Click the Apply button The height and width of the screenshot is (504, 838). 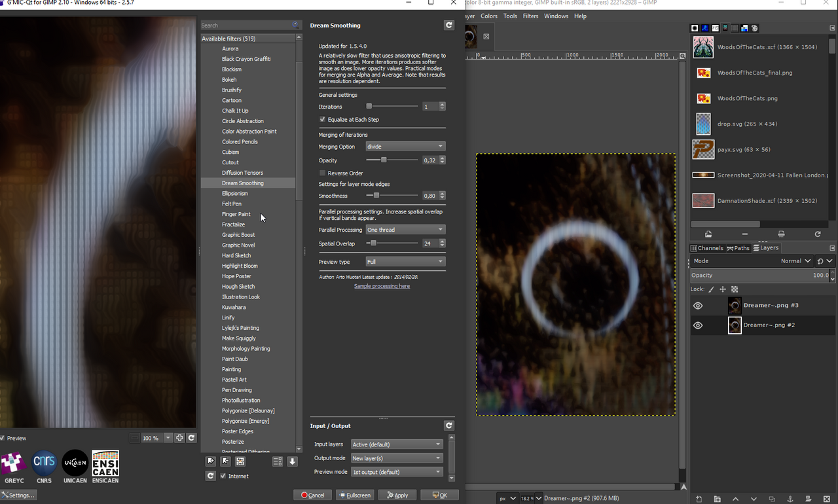(397, 495)
